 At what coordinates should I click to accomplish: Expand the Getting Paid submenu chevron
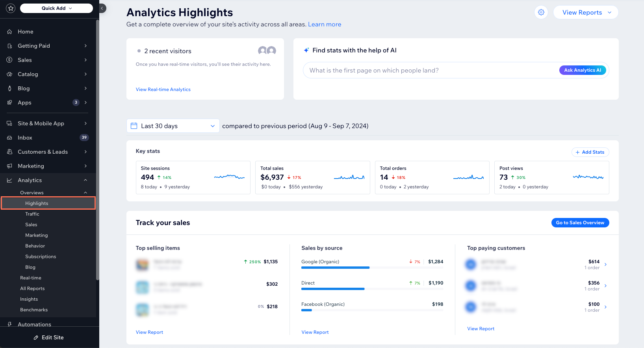click(x=85, y=46)
